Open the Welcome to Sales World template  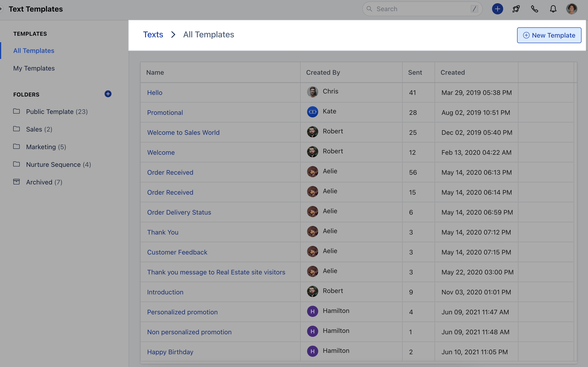(x=183, y=132)
